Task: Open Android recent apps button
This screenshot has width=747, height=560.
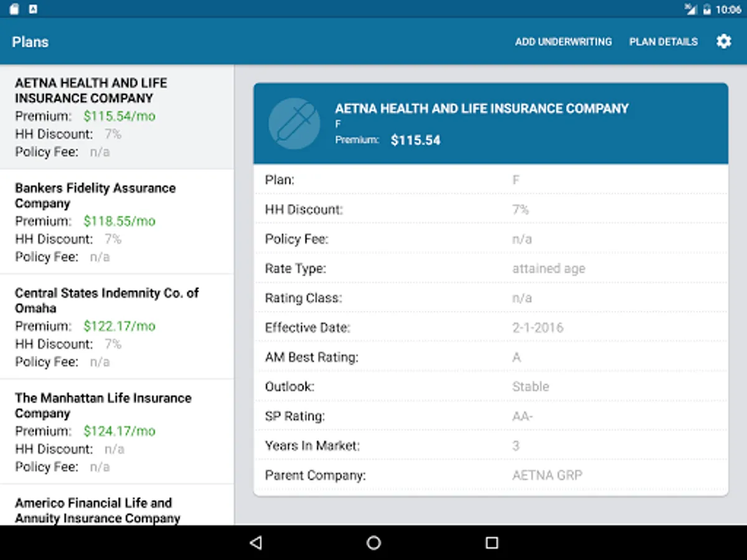Action: pos(492,543)
